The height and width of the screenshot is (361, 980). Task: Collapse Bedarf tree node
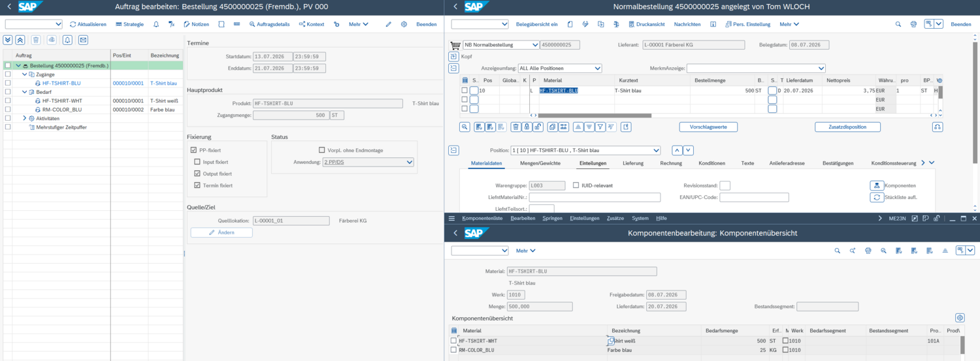coord(24,92)
